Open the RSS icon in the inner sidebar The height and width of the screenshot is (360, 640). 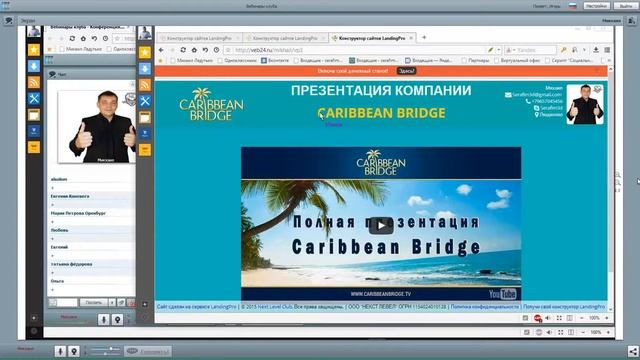(145, 84)
